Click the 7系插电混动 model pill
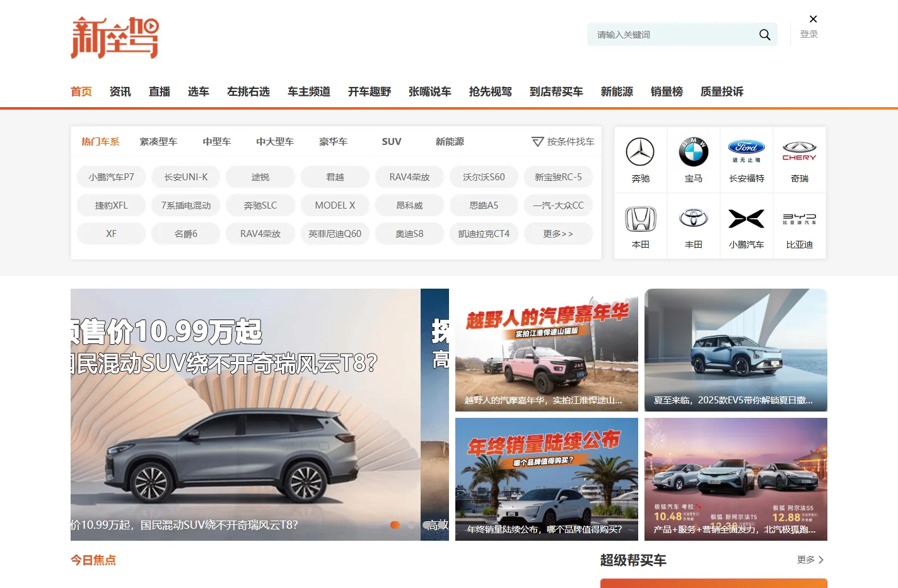Screen dimensions: 898x588 click(x=186, y=205)
